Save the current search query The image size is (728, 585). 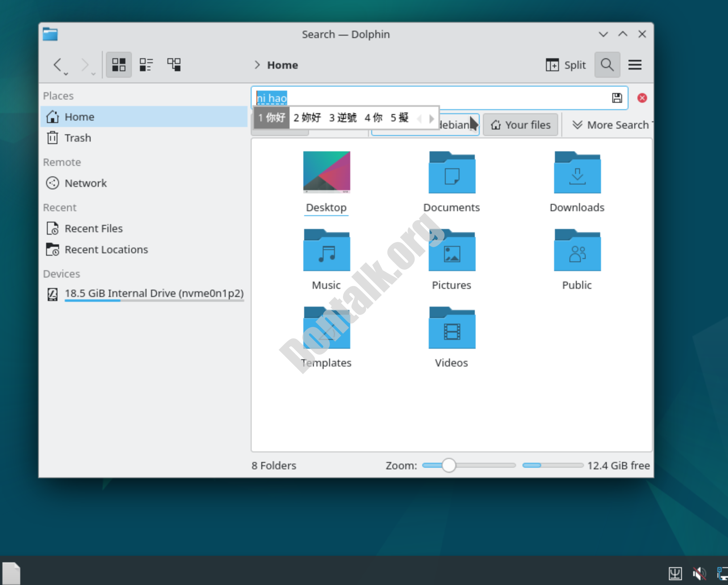pyautogui.click(x=617, y=97)
